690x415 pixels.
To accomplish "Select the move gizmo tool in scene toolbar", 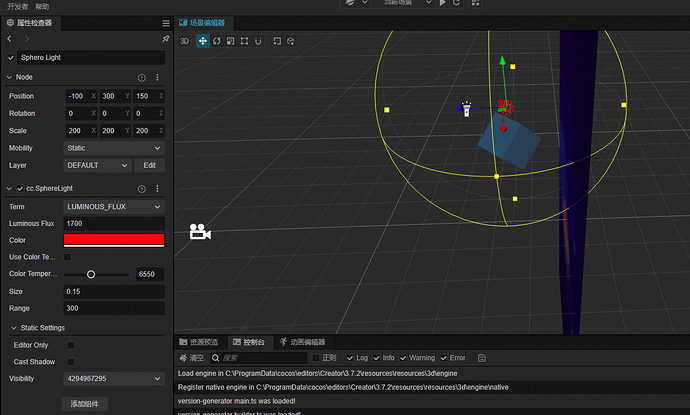I will coord(203,41).
